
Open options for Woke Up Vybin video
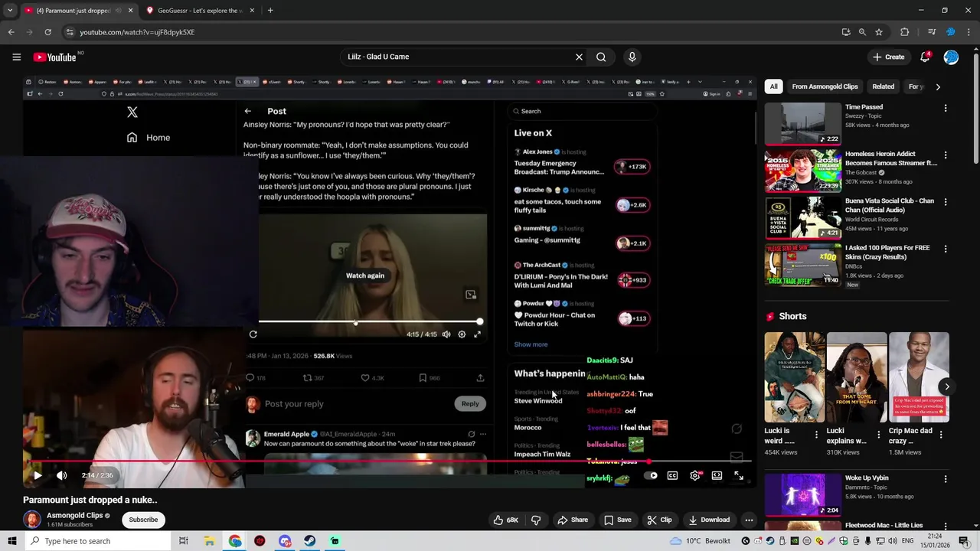click(946, 479)
